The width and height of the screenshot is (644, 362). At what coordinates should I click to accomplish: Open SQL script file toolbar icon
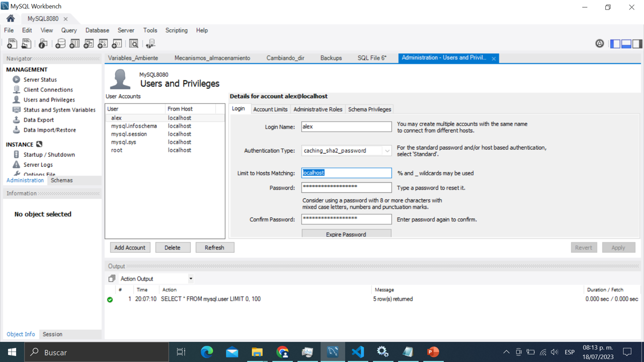pos(26,44)
